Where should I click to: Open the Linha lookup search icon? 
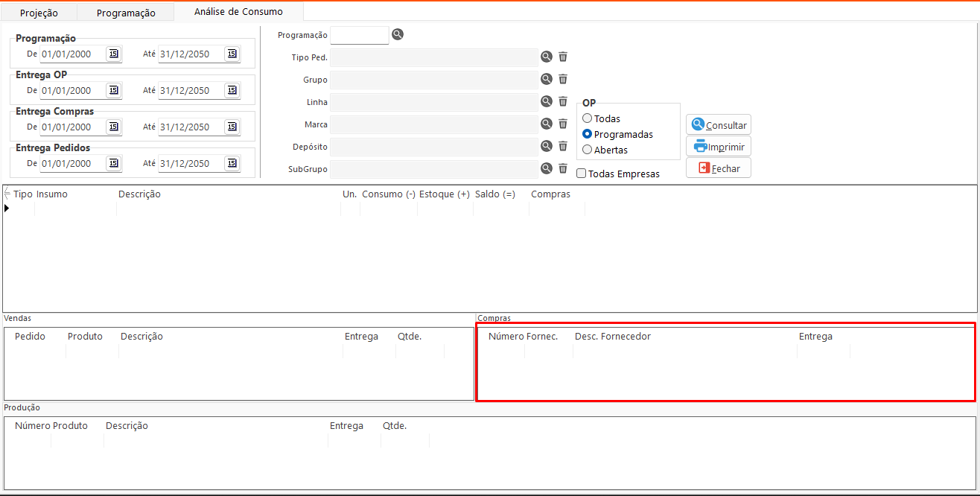pyautogui.click(x=547, y=101)
